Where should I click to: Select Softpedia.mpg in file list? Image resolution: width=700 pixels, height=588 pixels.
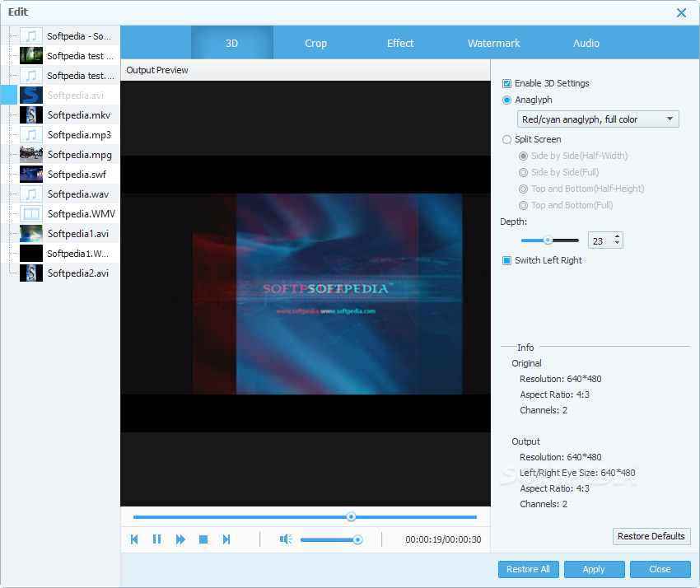coord(79,155)
